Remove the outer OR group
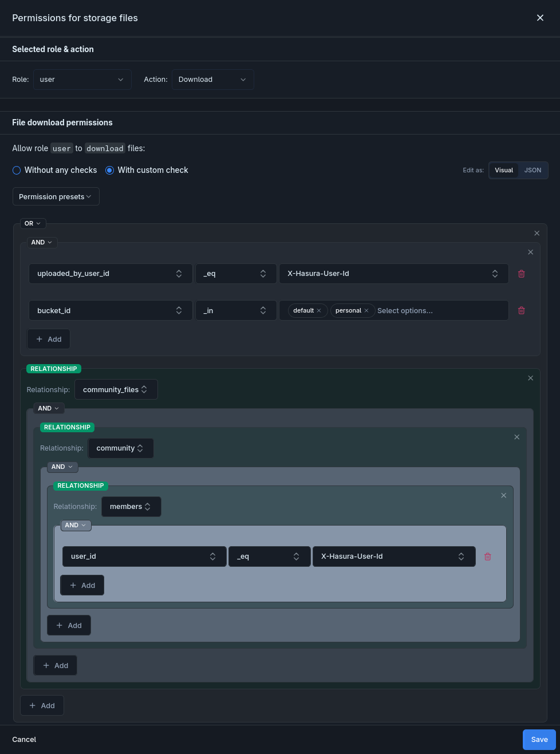This screenshot has width=560, height=754. (537, 233)
